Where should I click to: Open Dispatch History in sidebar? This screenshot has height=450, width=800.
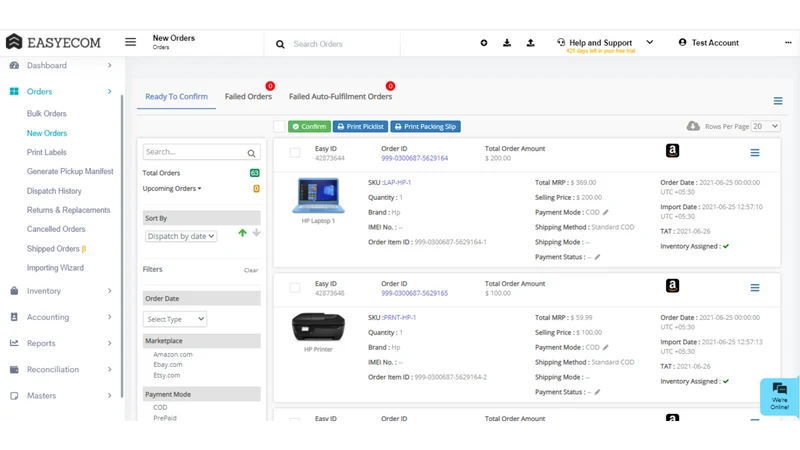coord(54,191)
